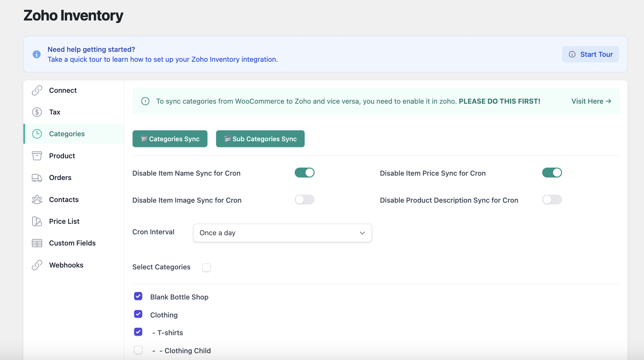Click the Tax dollar-sign icon
Screen dimensions: 644x360
pyautogui.click(x=37, y=112)
